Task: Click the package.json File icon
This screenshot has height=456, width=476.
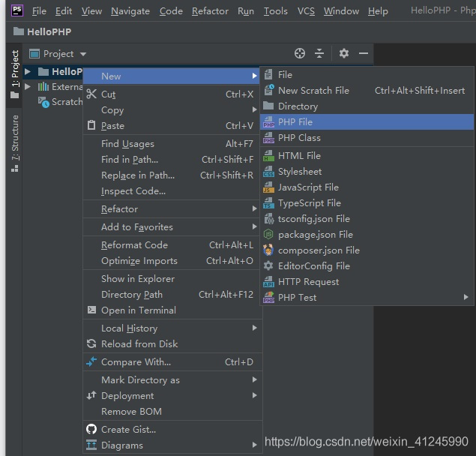Action: tap(268, 235)
